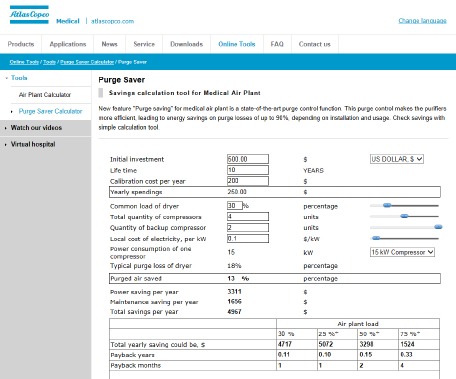The width and height of the screenshot is (456, 379).
Task: Click the Total savings per year value 4967
Action: tap(234, 312)
